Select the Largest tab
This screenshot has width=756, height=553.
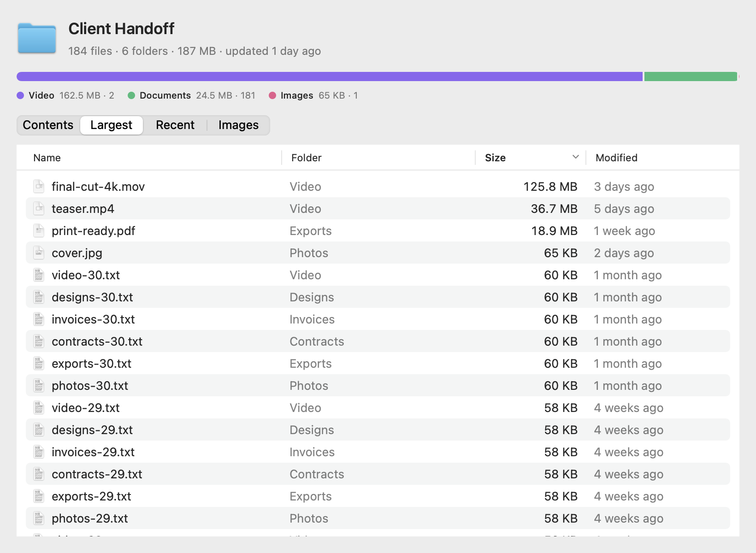point(112,125)
